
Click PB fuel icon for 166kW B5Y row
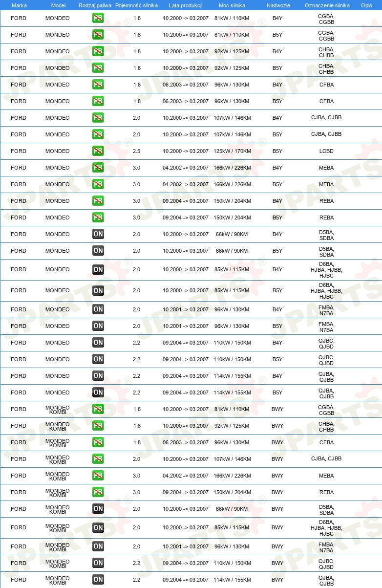[x=98, y=184]
